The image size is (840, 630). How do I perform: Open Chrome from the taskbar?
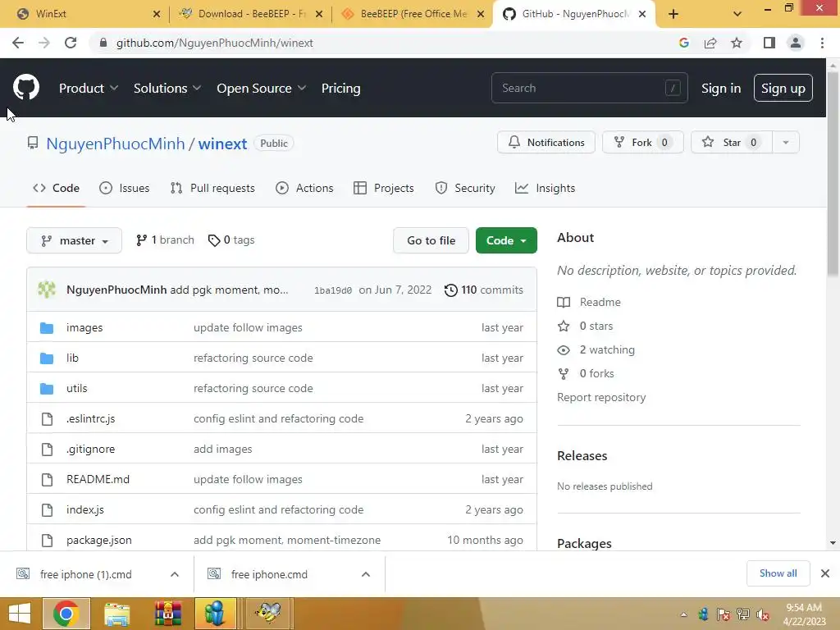(x=66, y=614)
